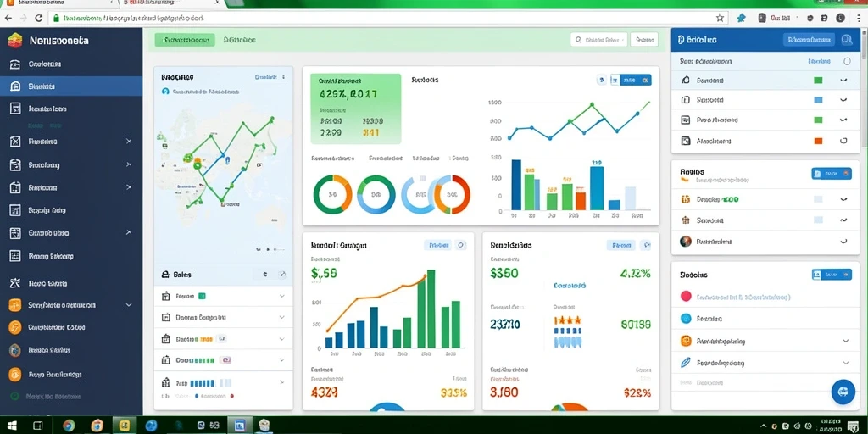Screen dimensions: 868x434
Task: Click the browser reload button
Action: click(39, 18)
